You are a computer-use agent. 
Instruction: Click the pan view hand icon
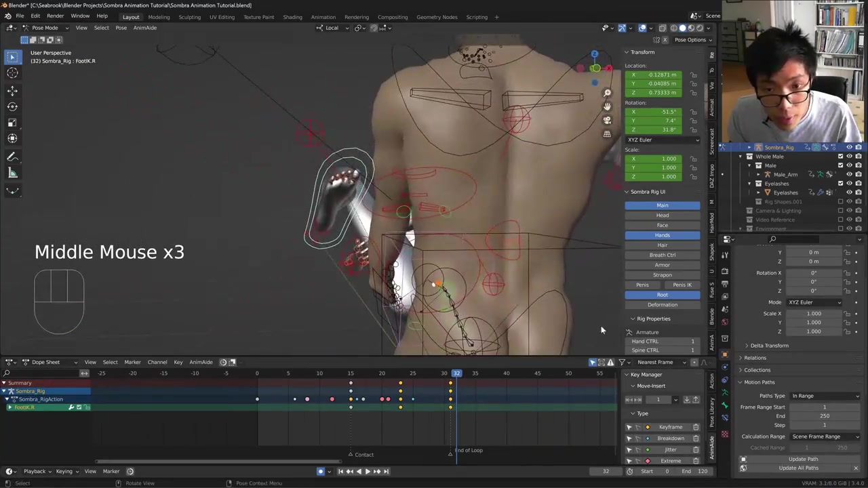point(607,106)
